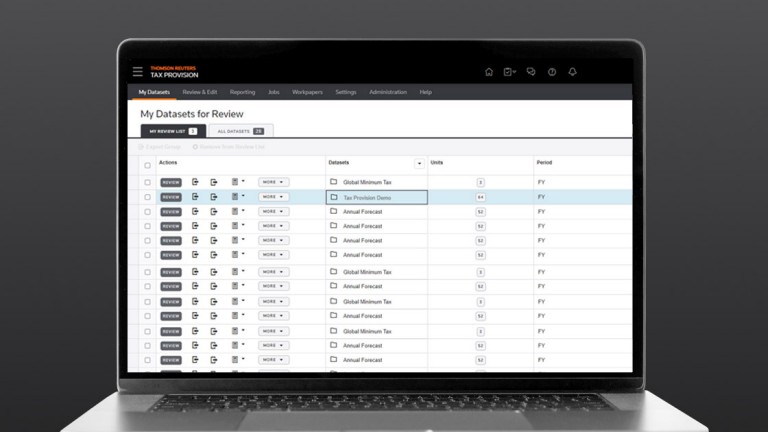
Task: Open the chat messages icon
Action: click(x=531, y=72)
